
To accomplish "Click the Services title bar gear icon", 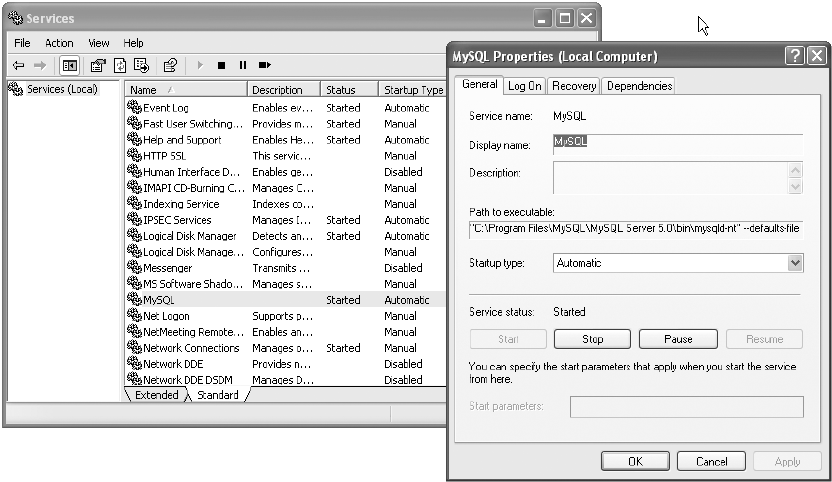I will tap(16, 18).
